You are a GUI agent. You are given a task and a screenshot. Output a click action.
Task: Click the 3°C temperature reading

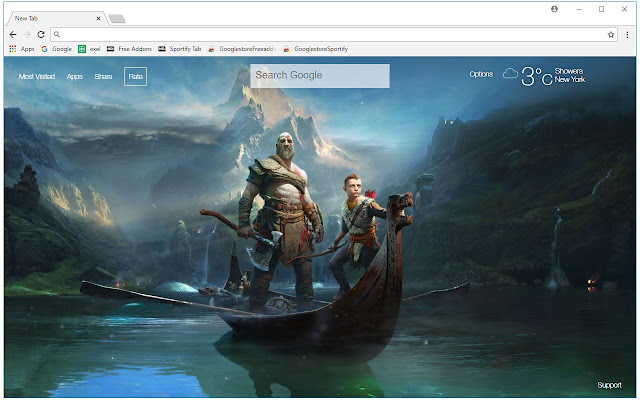click(x=537, y=76)
